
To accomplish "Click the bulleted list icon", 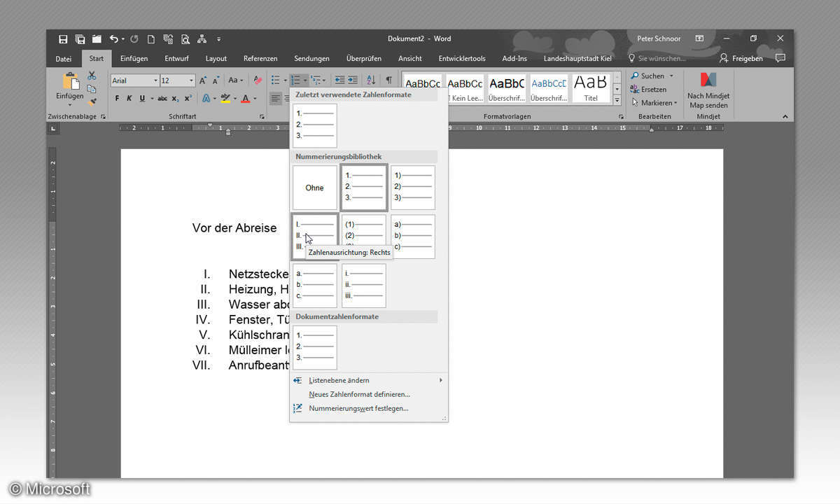I will (276, 80).
